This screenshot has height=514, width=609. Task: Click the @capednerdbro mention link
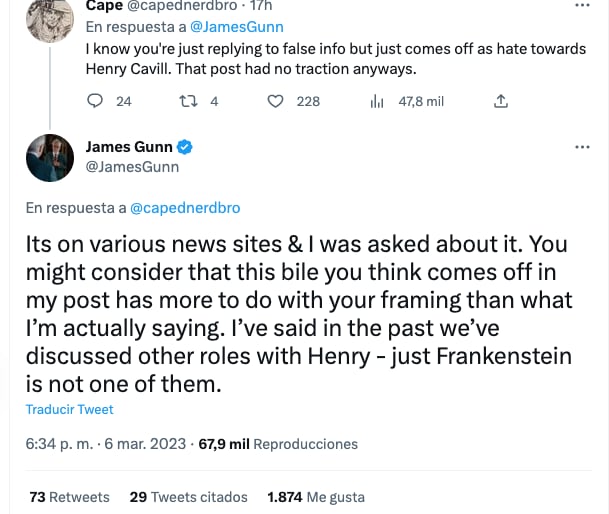pyautogui.click(x=185, y=208)
